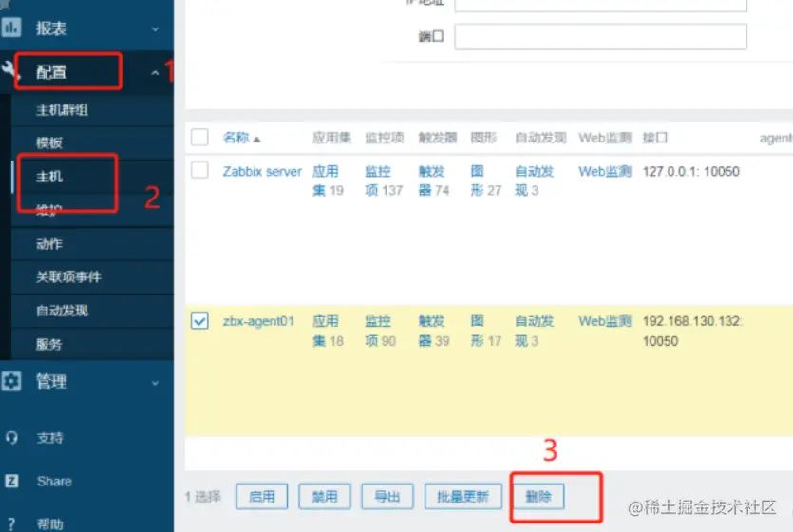Expand the 报表 menu chevron
The image size is (793, 532).
[x=155, y=29]
